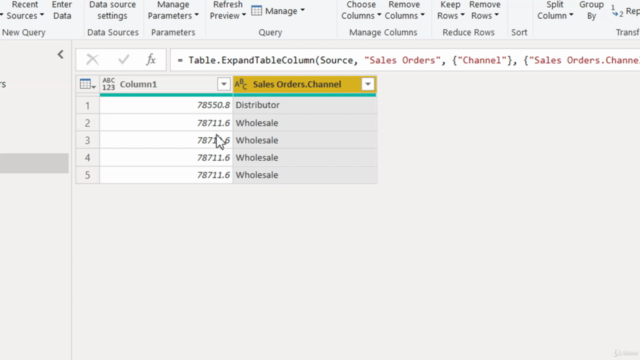This screenshot has height=360, width=640.
Task: Select Sales Orders.Channel column header
Action: coord(304,84)
